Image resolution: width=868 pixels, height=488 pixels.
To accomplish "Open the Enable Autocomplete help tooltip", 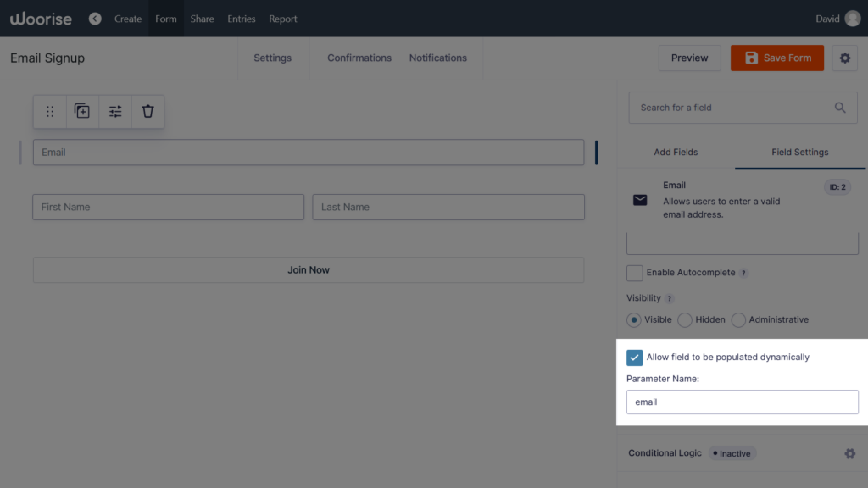I will (x=743, y=273).
